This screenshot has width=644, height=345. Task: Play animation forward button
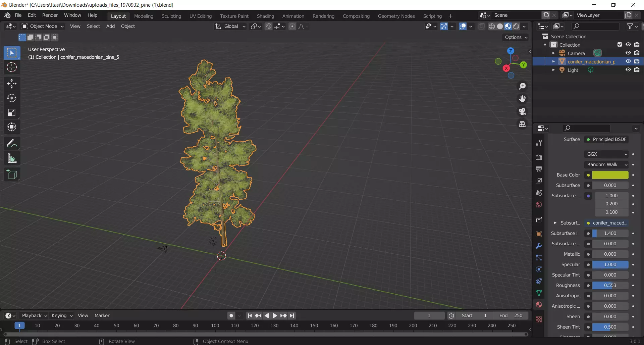coord(275,315)
